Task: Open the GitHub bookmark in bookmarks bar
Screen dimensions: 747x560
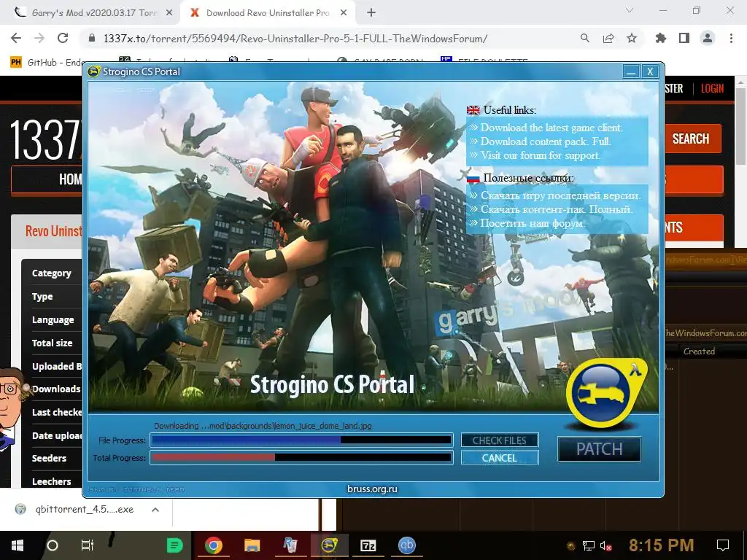Action: pyautogui.click(x=47, y=63)
